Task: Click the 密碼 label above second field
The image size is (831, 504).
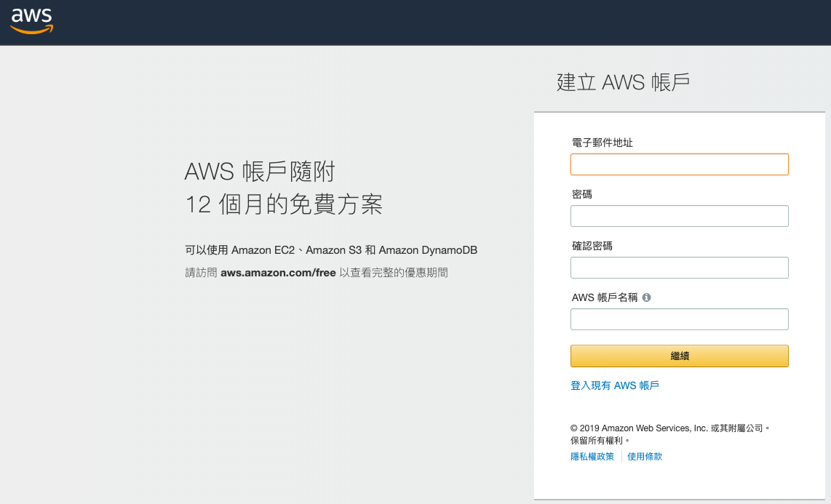Action: [x=582, y=194]
